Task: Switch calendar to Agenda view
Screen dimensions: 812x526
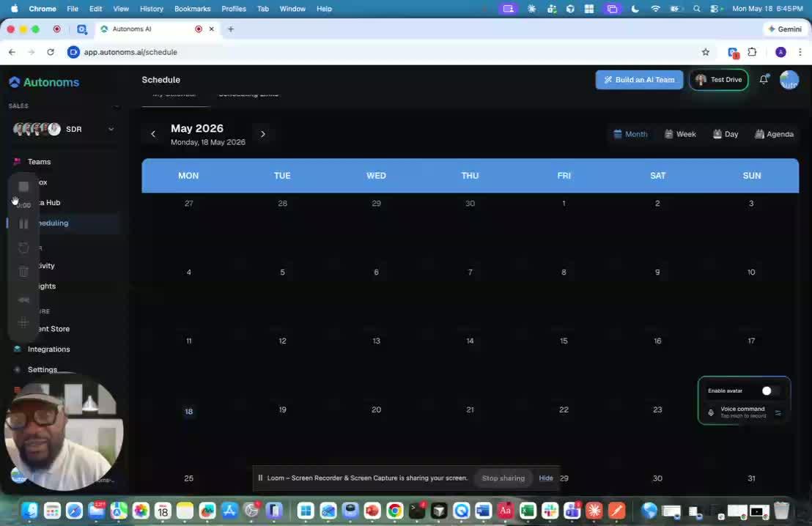Action: coord(774,134)
